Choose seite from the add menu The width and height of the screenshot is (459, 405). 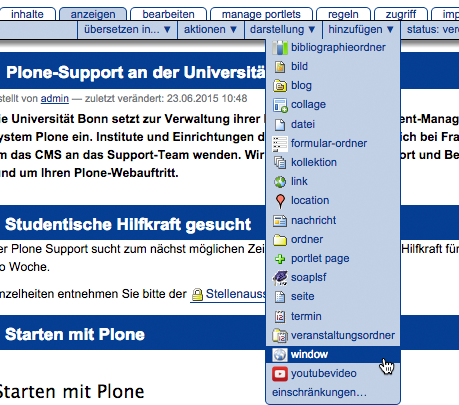[x=333, y=297]
